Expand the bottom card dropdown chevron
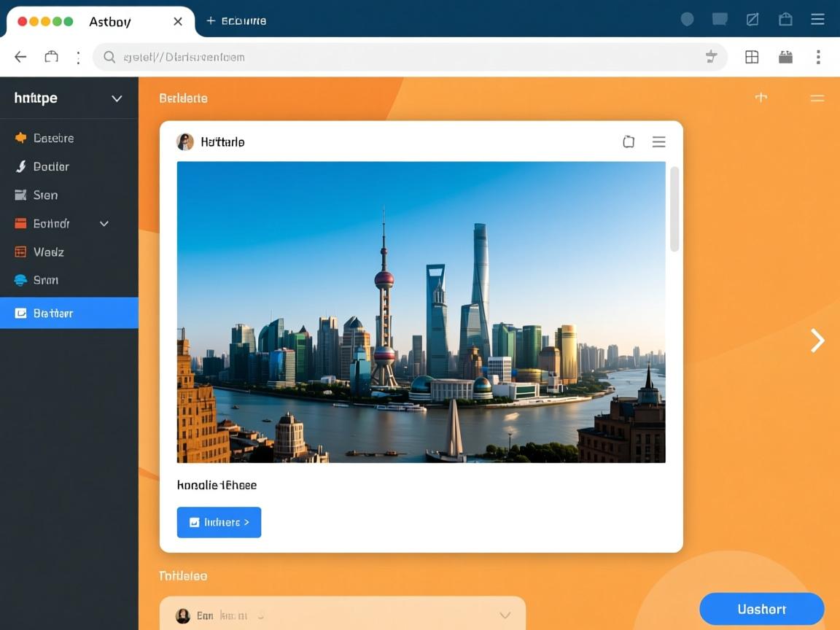 pyautogui.click(x=505, y=615)
